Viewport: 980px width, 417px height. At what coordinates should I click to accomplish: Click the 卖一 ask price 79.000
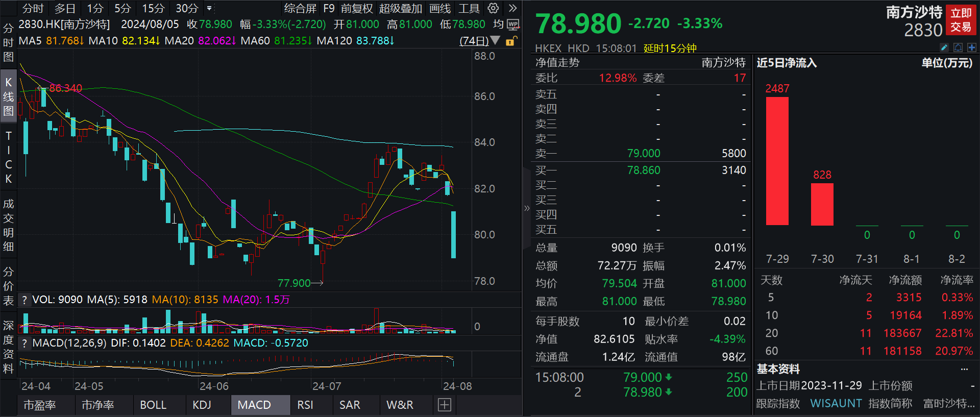[644, 153]
